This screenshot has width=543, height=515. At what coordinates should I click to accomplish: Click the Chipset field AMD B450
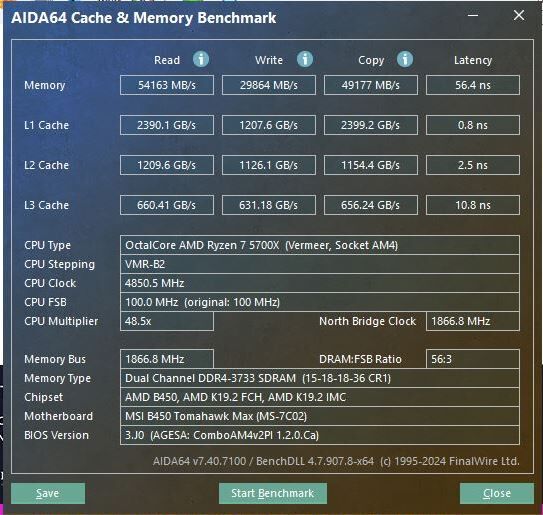coord(320,397)
